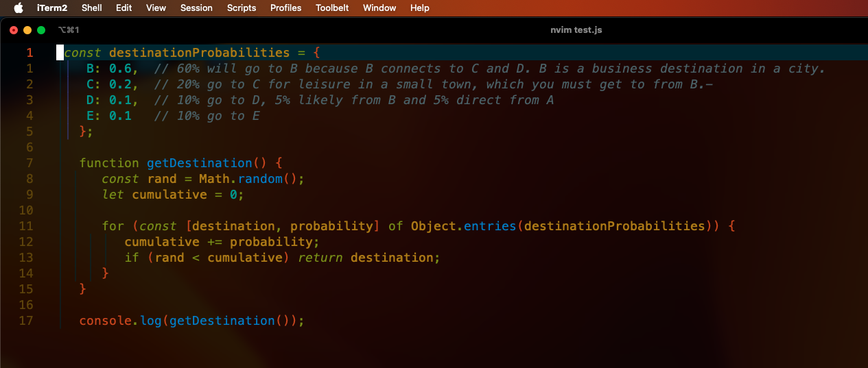Open the View menu

(156, 8)
